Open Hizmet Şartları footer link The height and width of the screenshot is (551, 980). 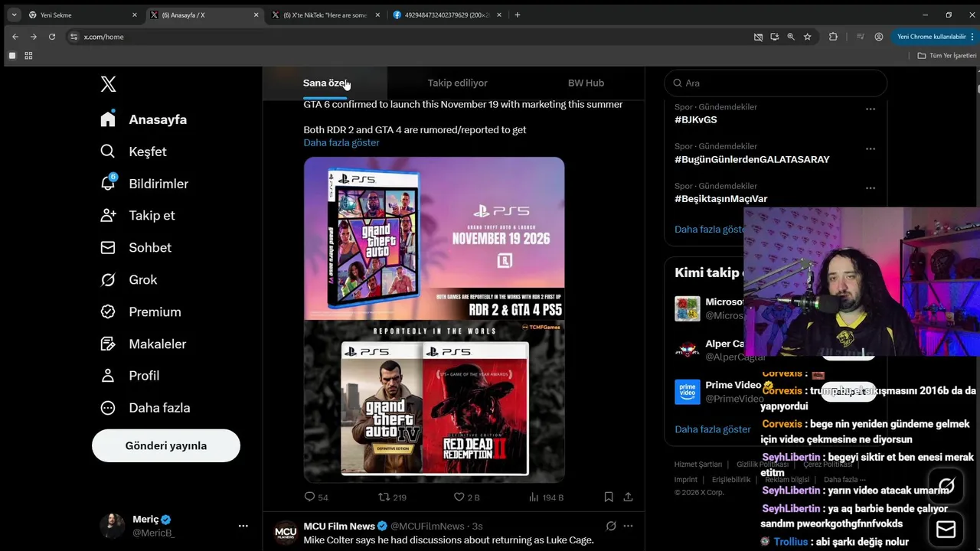click(x=698, y=465)
